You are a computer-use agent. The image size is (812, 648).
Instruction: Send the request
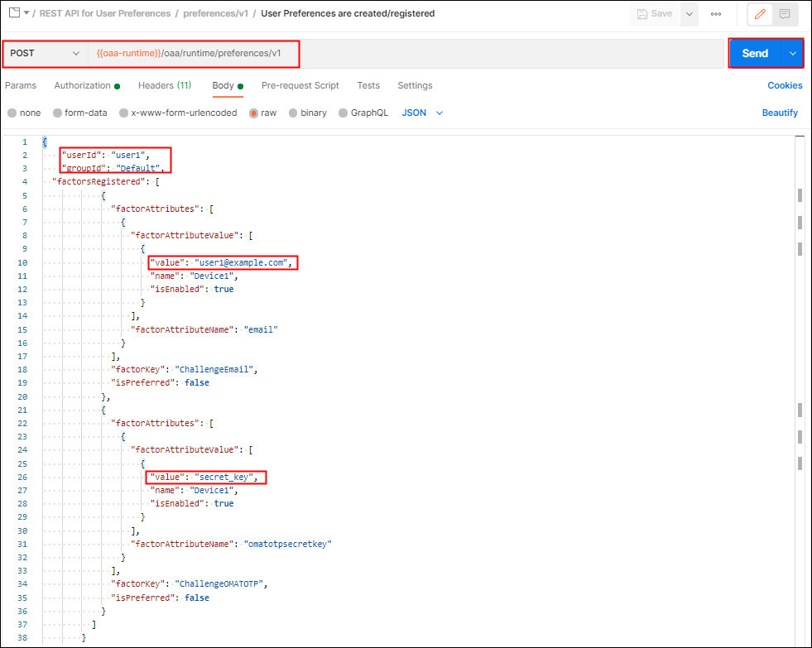755,53
